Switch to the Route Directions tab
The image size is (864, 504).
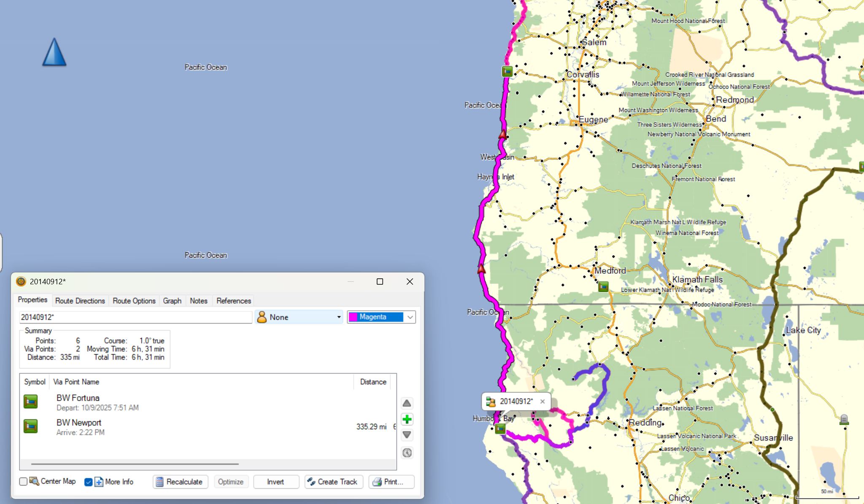click(80, 301)
